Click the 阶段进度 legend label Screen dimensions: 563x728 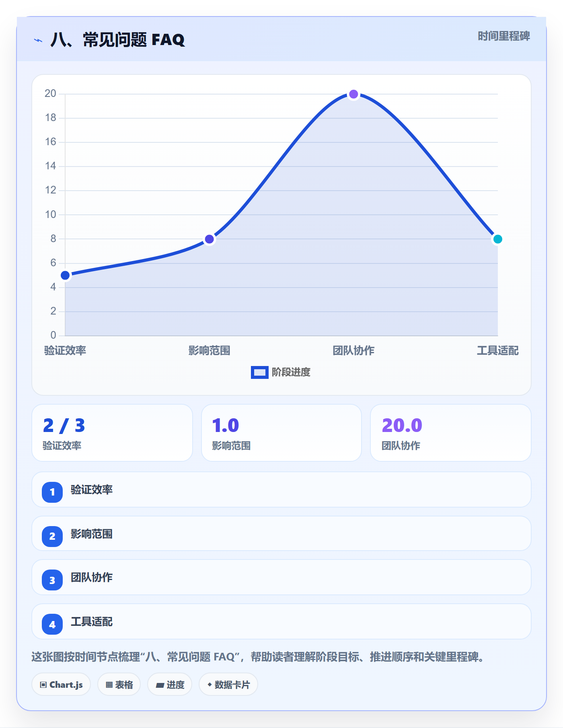(x=291, y=372)
